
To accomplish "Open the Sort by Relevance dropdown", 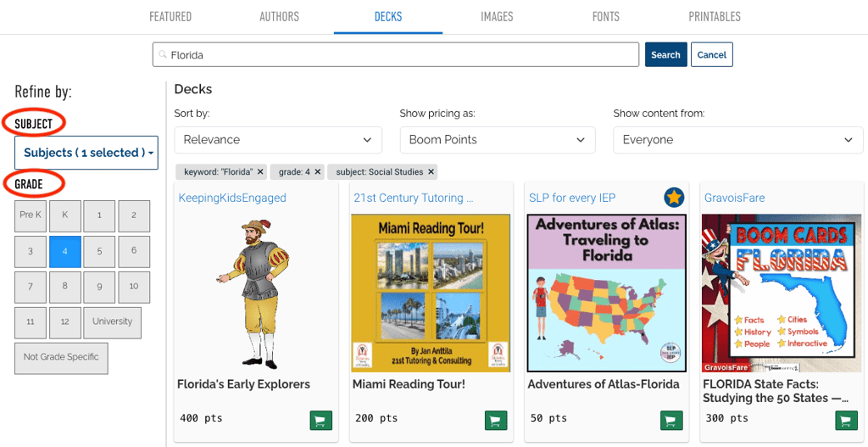I will pos(278,140).
